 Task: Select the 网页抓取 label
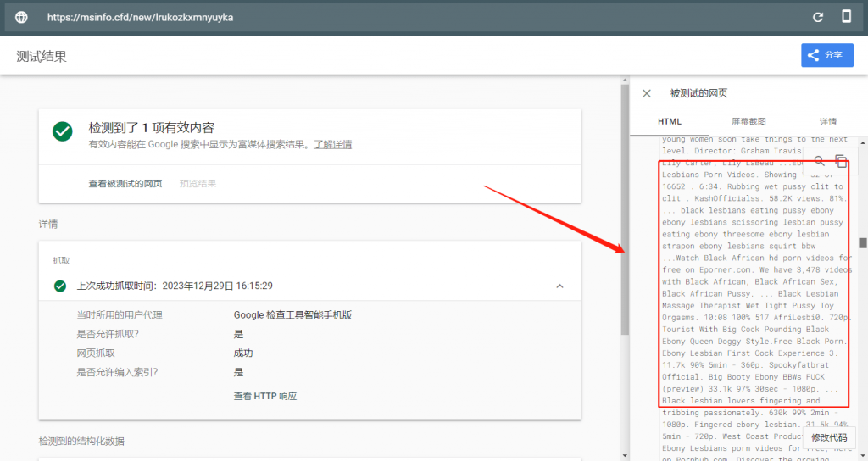point(96,353)
